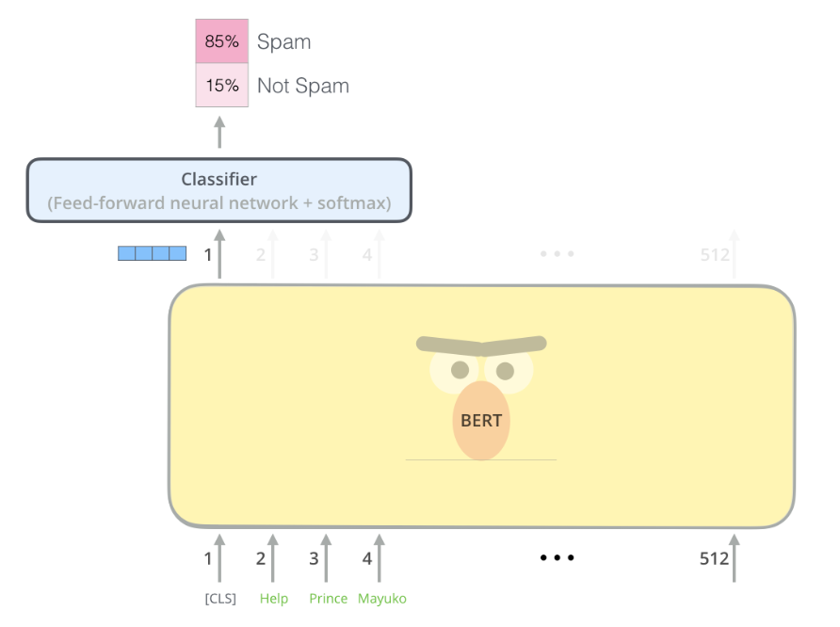The height and width of the screenshot is (627, 840).
Task: Click the 85% Spam probability cell
Action: pos(222,41)
